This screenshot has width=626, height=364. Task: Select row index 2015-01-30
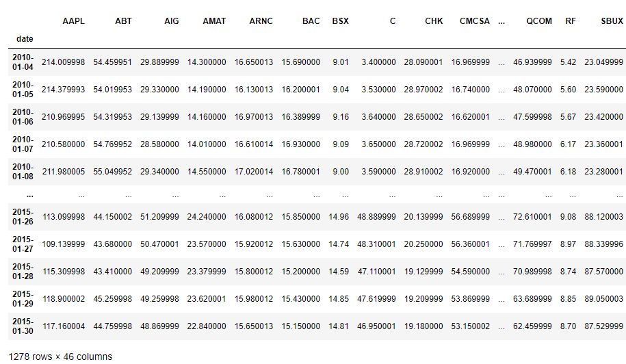click(x=23, y=326)
